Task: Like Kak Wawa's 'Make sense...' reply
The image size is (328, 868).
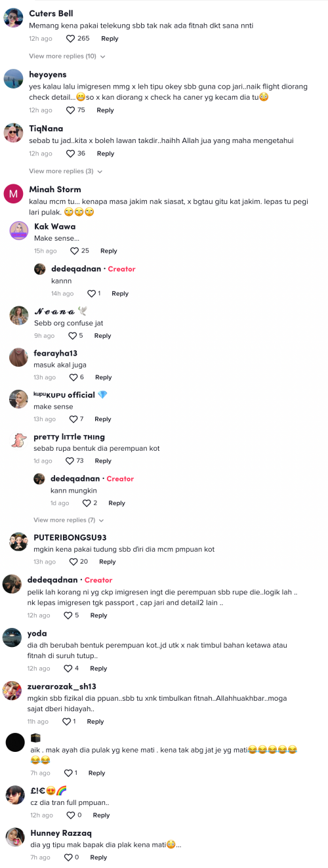Action: [74, 251]
